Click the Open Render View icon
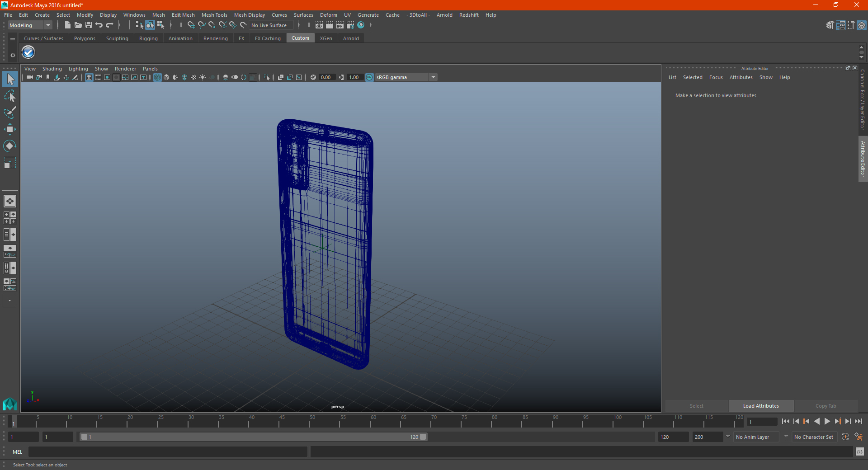The height and width of the screenshot is (470, 868). [x=319, y=25]
